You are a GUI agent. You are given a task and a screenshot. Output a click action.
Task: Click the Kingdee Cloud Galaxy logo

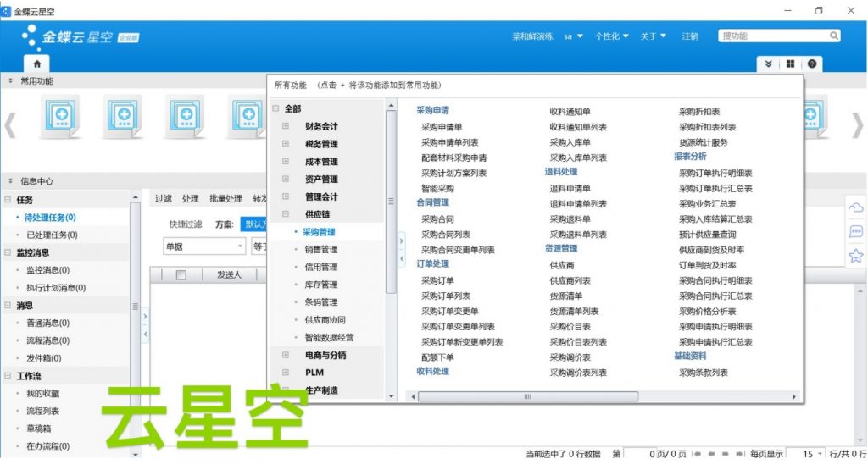(81, 36)
